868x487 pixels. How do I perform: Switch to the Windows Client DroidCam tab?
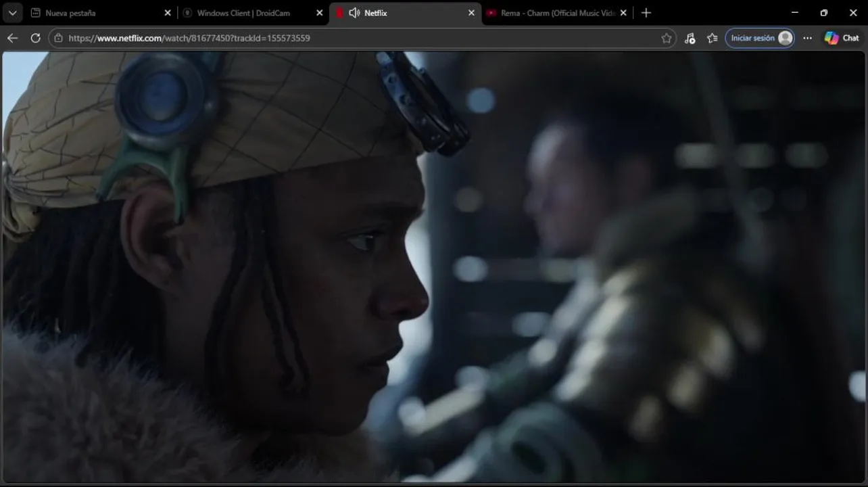(254, 13)
